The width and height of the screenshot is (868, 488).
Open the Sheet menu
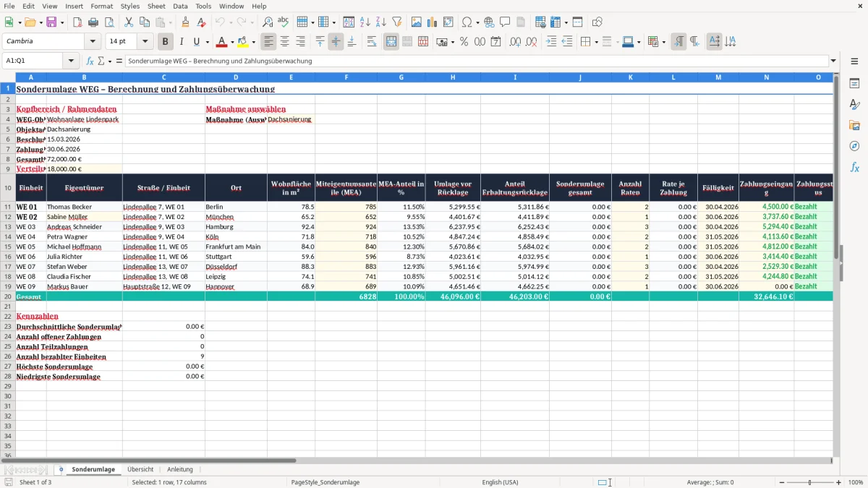point(156,6)
